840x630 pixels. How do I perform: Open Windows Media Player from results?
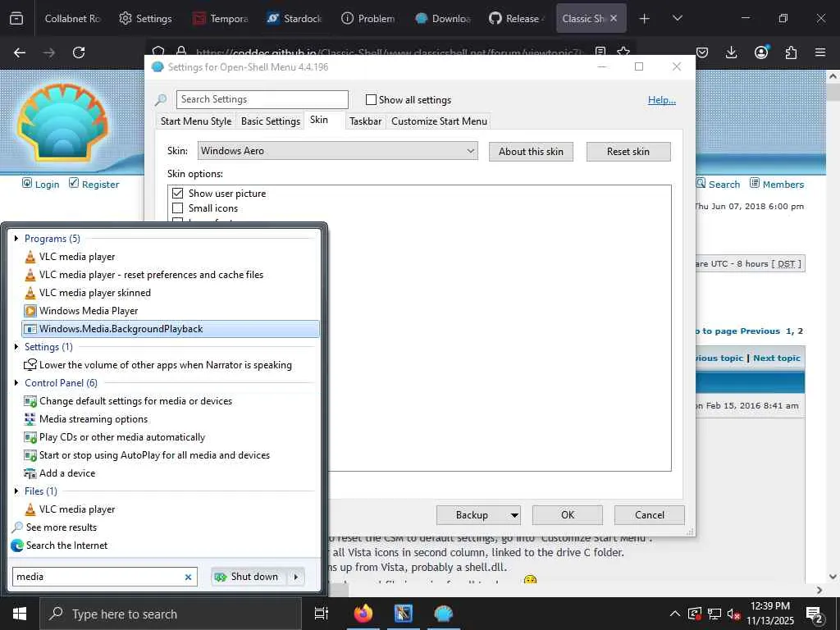(81, 311)
